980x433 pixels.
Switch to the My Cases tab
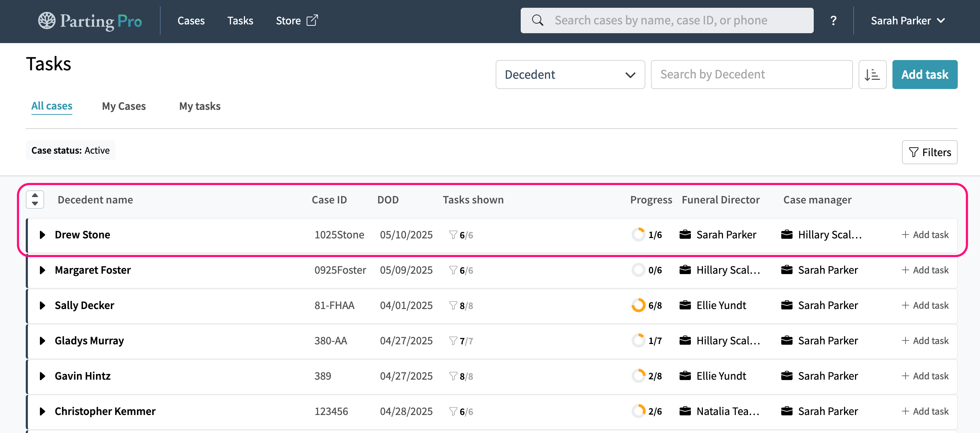[x=124, y=106]
